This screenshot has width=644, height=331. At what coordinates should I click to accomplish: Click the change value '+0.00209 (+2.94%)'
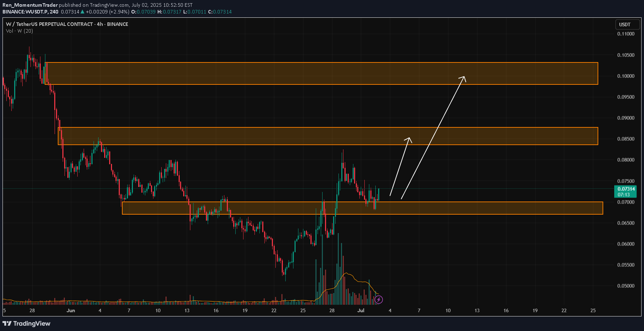pyautogui.click(x=108, y=12)
